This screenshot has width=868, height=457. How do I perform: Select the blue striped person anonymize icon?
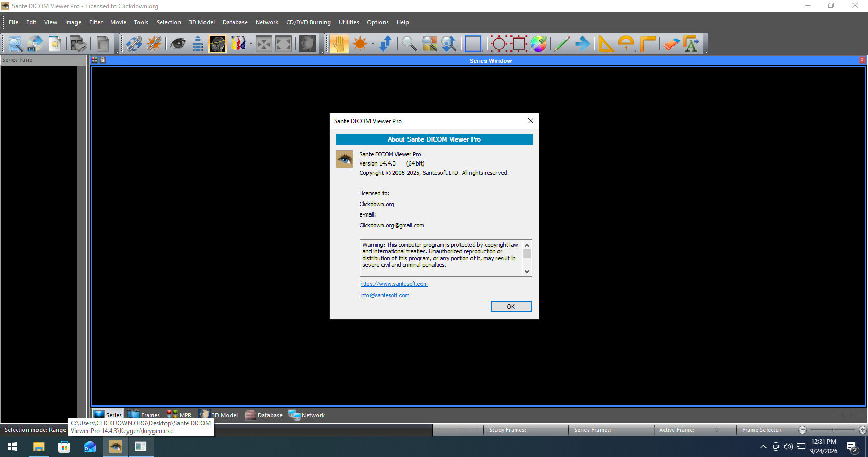click(x=198, y=44)
